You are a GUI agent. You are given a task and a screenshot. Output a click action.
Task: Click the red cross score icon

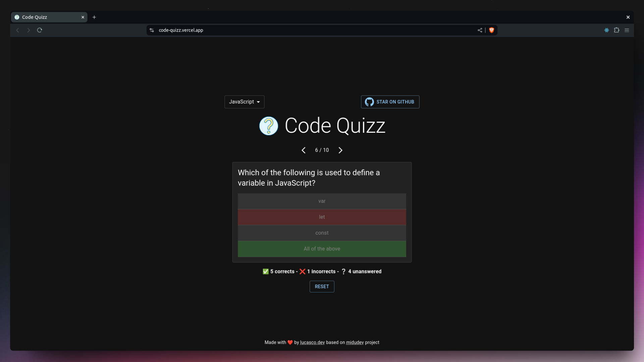click(x=303, y=271)
